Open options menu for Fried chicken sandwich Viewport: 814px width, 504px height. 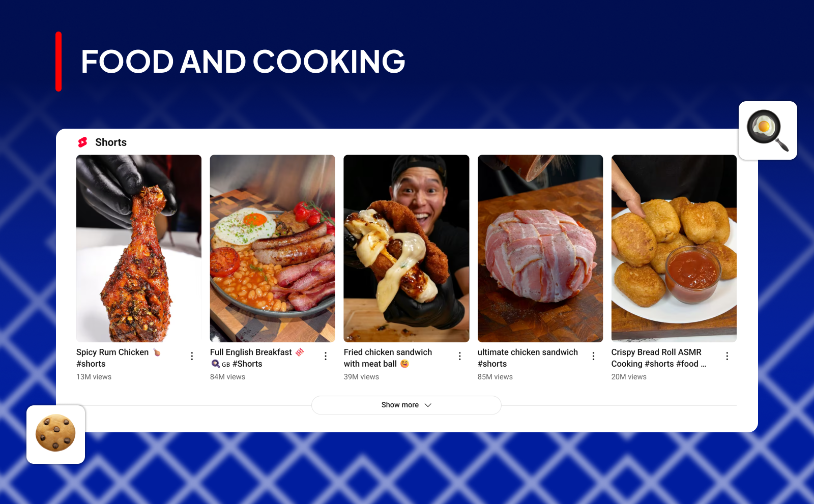[459, 356]
